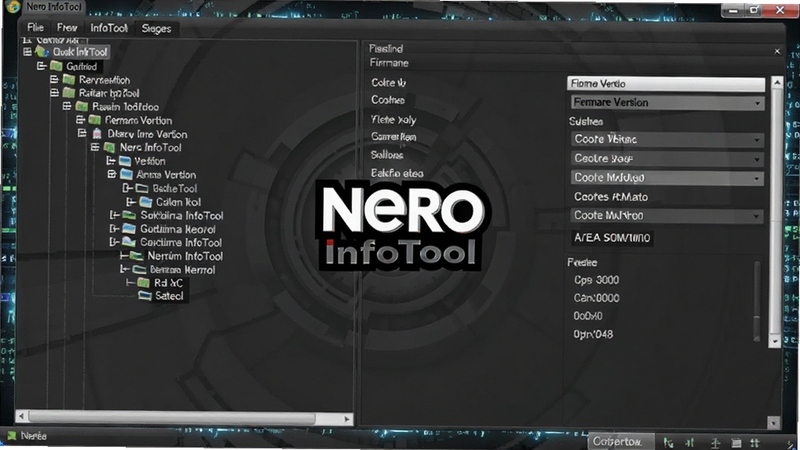Viewport: 800px width, 450px height.
Task: Click the Gaifried folder icon
Action: click(x=56, y=66)
